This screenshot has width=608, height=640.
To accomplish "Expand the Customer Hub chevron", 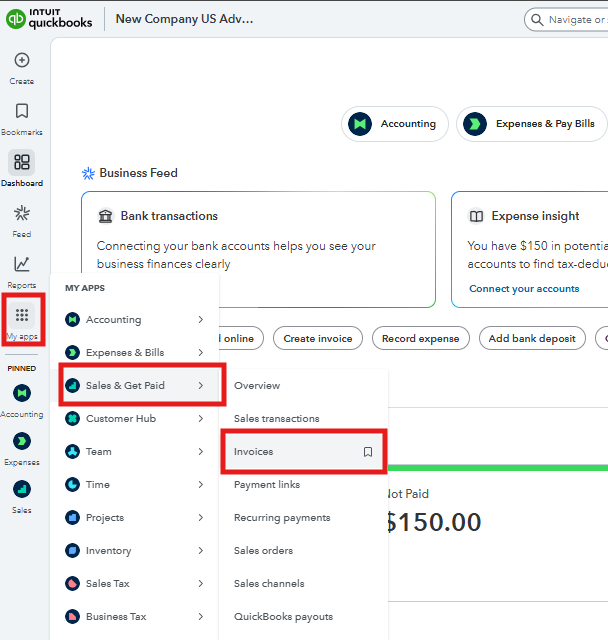I will click(x=201, y=418).
